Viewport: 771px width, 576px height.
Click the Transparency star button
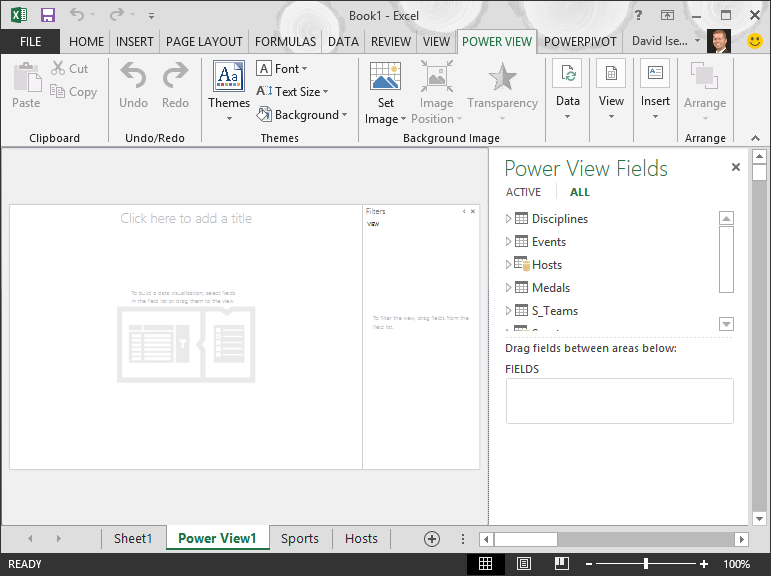coord(503,91)
